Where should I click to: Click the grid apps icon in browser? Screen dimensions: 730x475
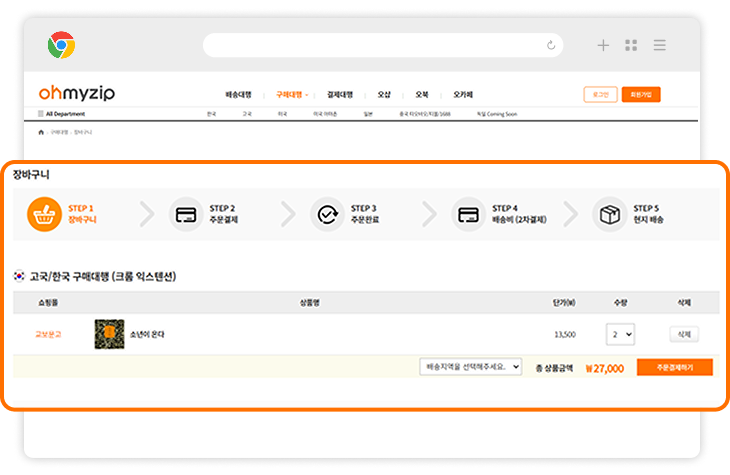pyautogui.click(x=631, y=45)
